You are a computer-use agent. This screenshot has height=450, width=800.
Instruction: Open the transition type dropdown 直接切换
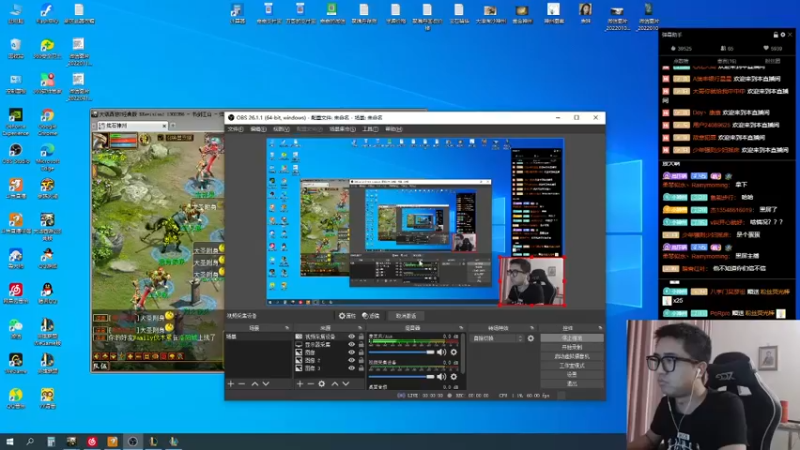(x=497, y=338)
